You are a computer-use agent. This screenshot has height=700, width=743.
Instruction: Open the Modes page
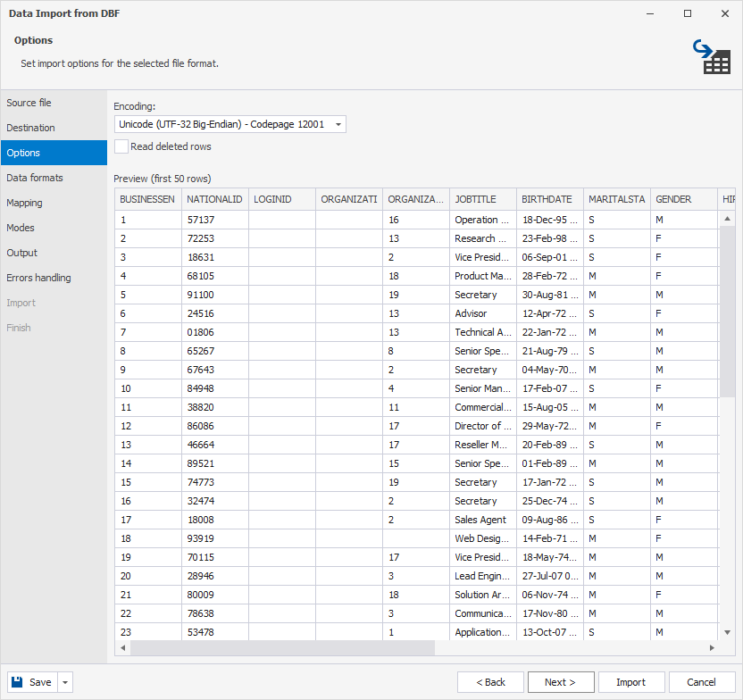tap(54, 228)
